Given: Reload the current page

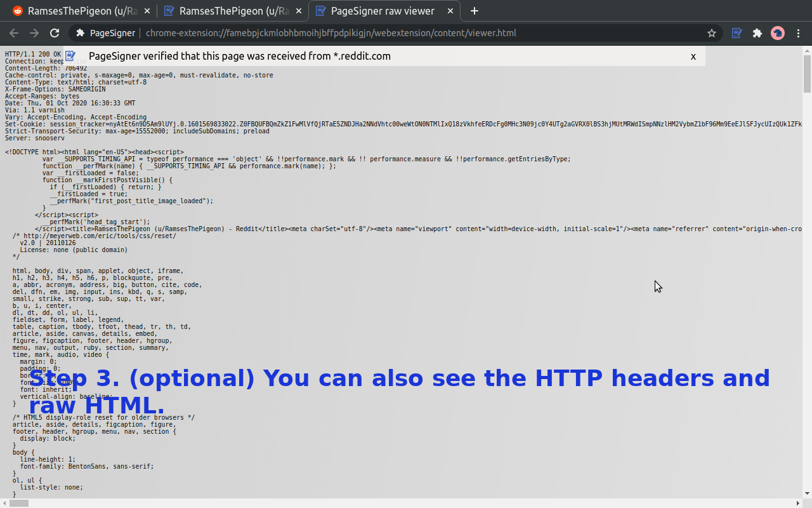Looking at the screenshot, I should click(55, 33).
